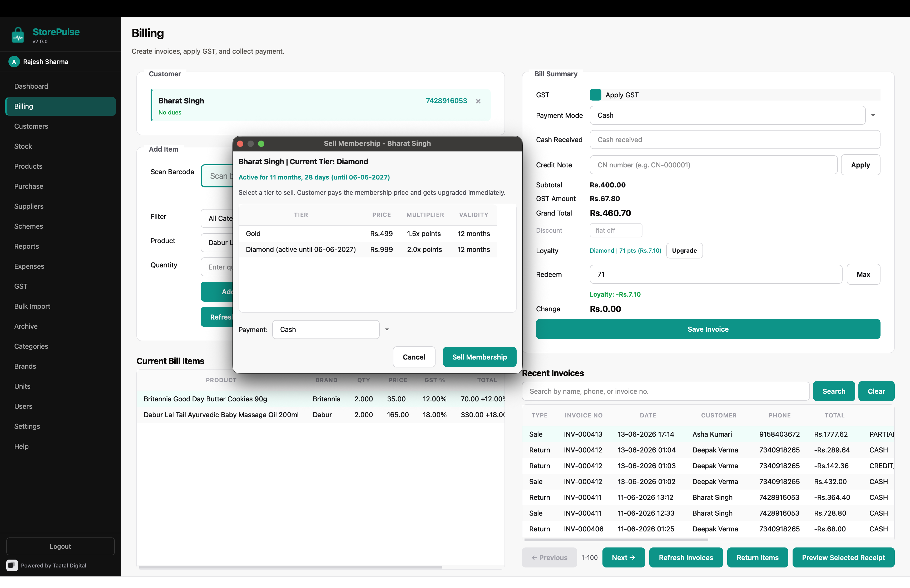Click the Taatal Digital logo icon
The height and width of the screenshot is (588, 910).
pyautogui.click(x=12, y=565)
